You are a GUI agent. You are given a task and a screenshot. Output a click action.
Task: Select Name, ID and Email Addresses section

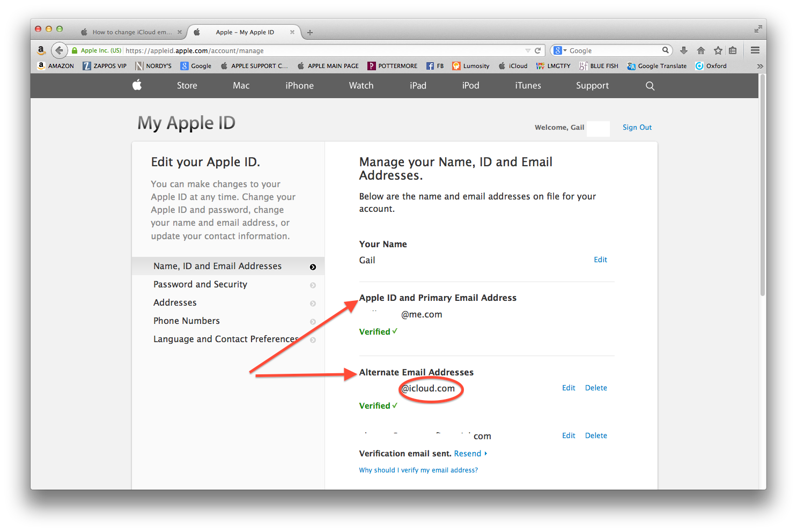(x=228, y=266)
